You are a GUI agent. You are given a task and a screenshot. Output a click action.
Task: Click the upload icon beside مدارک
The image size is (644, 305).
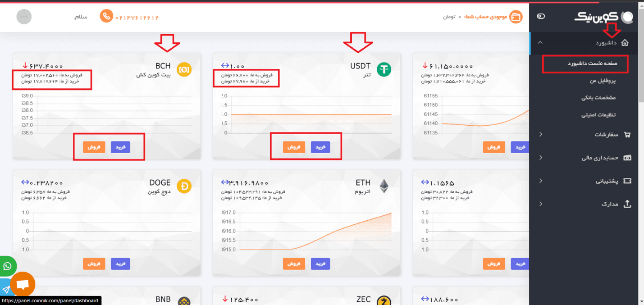point(627,204)
